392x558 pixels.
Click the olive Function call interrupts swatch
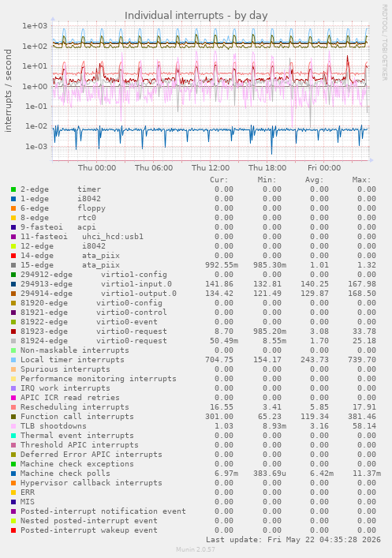pyautogui.click(x=13, y=417)
